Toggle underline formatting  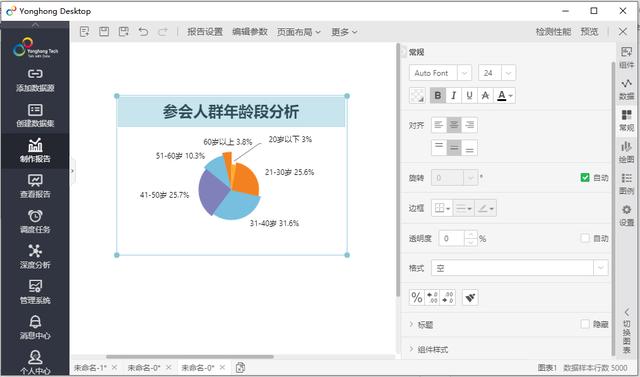(x=469, y=95)
